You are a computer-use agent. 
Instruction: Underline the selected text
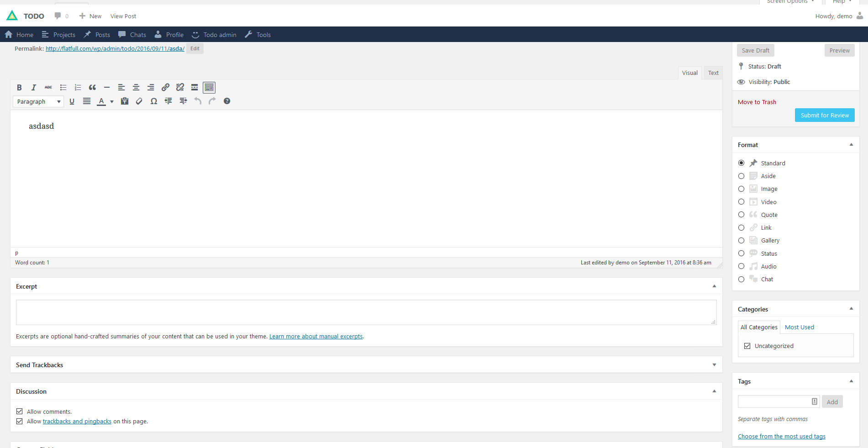(x=72, y=101)
